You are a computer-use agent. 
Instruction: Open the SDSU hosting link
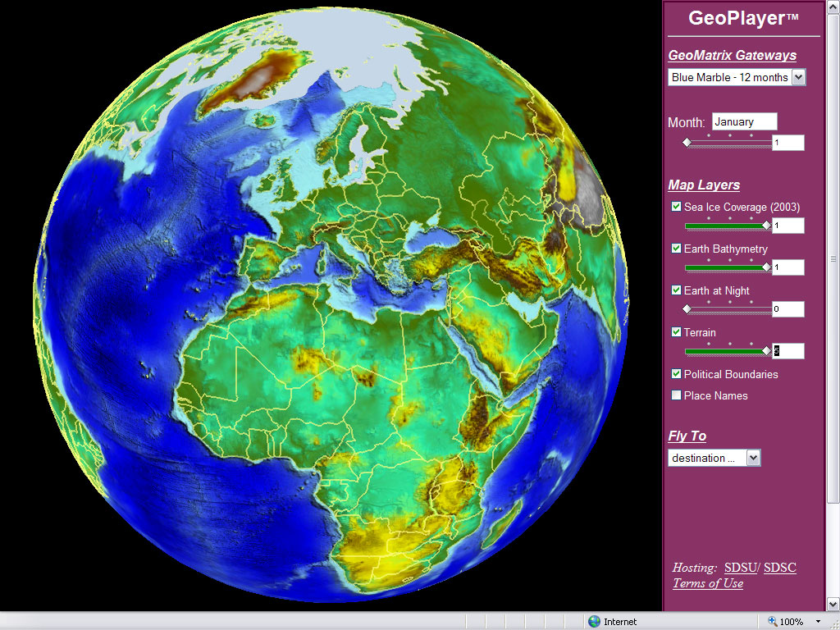pos(741,568)
